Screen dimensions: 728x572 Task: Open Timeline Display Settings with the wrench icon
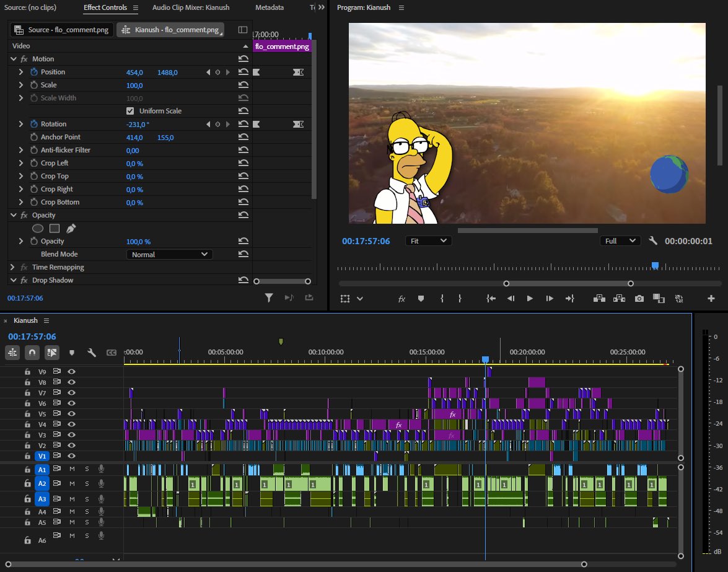point(91,352)
